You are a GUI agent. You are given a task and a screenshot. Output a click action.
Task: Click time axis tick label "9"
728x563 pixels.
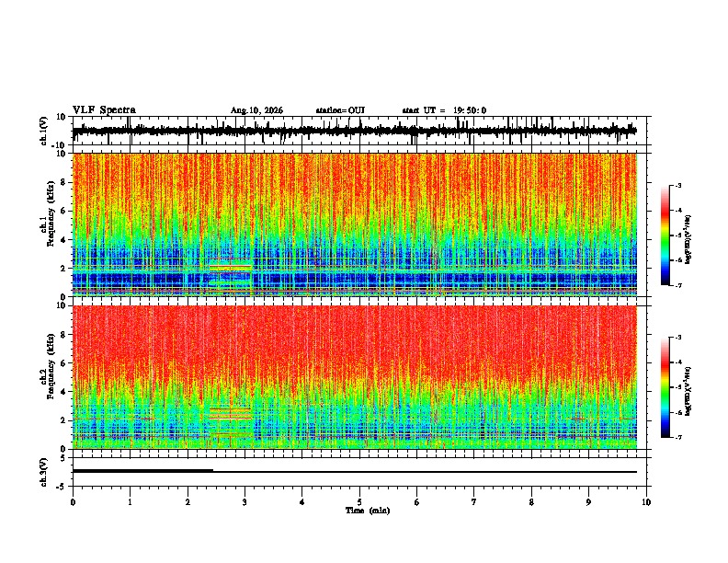[x=588, y=502]
